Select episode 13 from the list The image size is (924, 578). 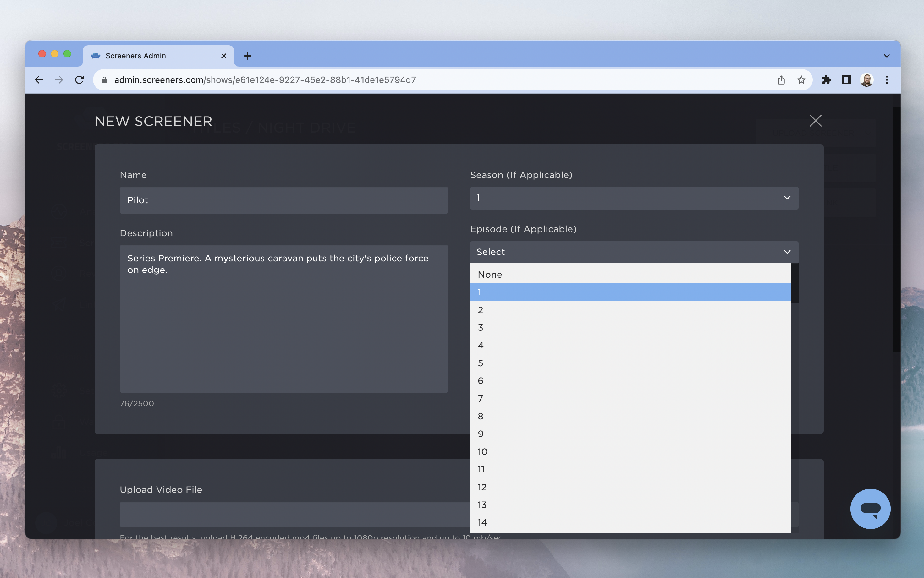point(630,504)
